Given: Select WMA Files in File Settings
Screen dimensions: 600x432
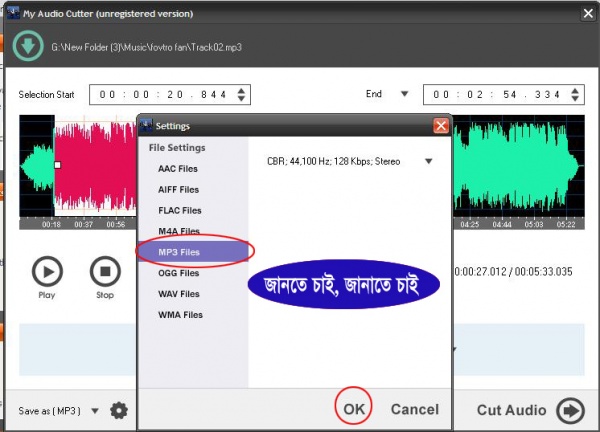Looking at the screenshot, I should pyautogui.click(x=180, y=315).
